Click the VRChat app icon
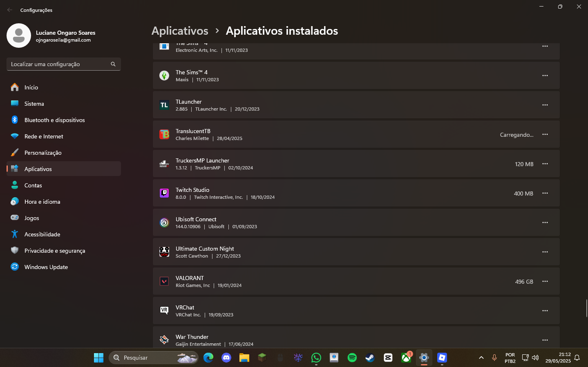Image resolution: width=588 pixels, height=367 pixels. coord(164,311)
